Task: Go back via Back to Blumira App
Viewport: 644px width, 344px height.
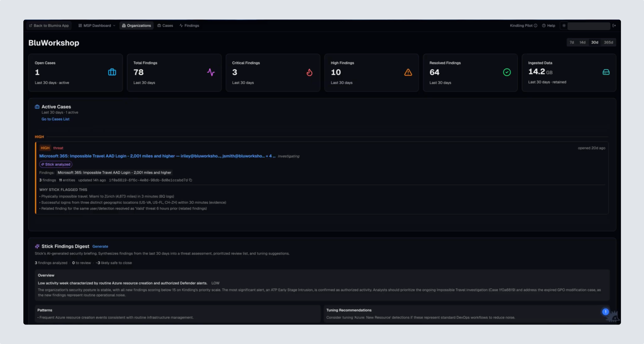Action: point(49,26)
